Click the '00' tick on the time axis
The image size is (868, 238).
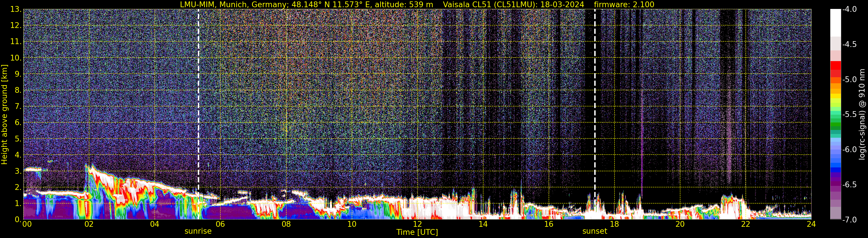pyautogui.click(x=27, y=224)
